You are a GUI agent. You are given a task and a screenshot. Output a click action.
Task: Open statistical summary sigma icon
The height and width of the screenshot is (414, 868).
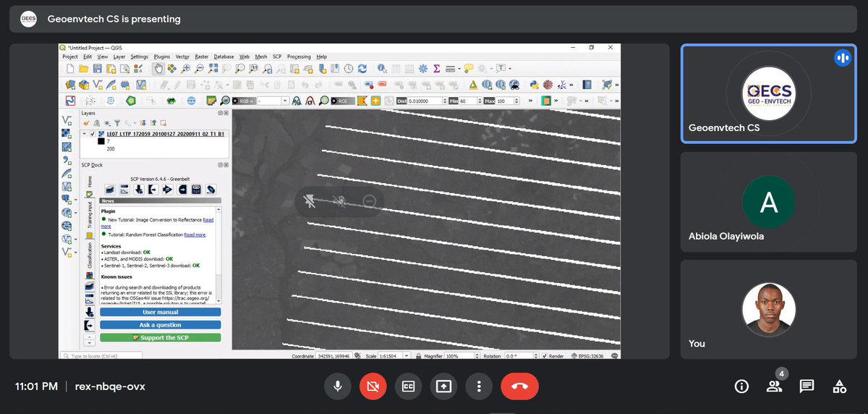click(437, 69)
